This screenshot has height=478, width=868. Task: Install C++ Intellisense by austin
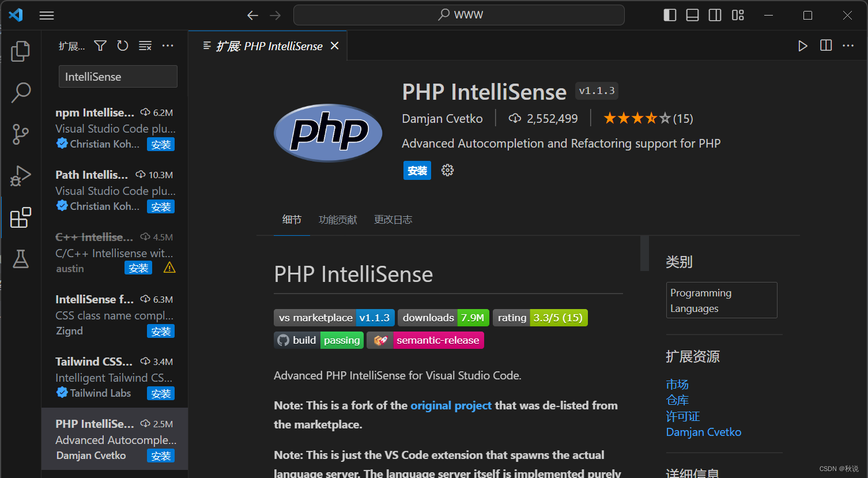point(138,268)
